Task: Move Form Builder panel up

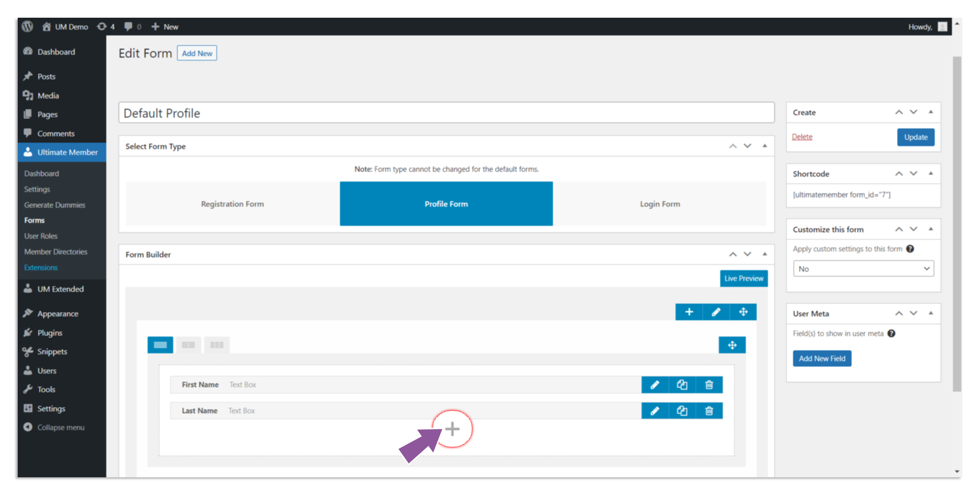Action: (733, 254)
